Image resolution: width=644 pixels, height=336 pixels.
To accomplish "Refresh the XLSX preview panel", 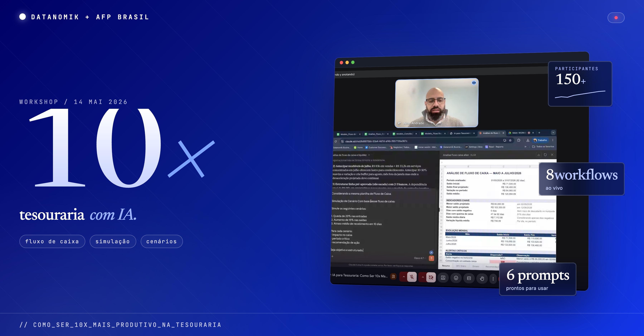I will (545, 155).
